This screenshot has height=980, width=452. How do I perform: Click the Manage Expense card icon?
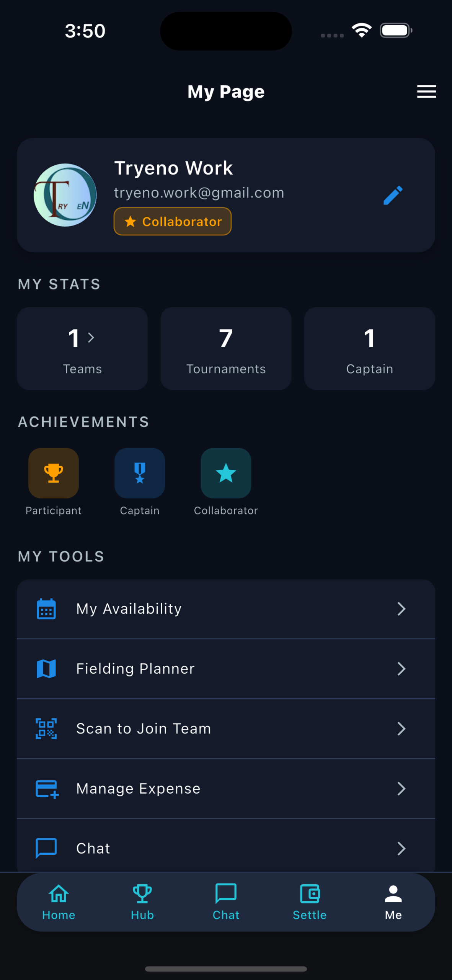coord(47,789)
